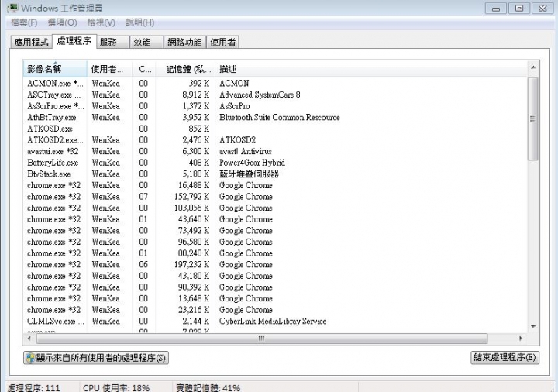Open the 效能 tab
Viewport: 558px width, 392px height.
click(x=146, y=42)
